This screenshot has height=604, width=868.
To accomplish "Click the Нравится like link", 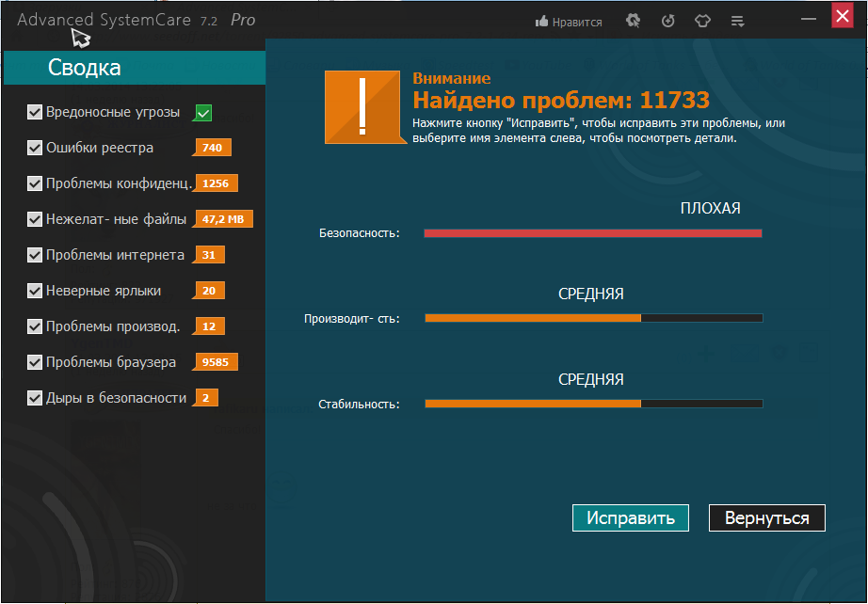I will tap(577, 23).
